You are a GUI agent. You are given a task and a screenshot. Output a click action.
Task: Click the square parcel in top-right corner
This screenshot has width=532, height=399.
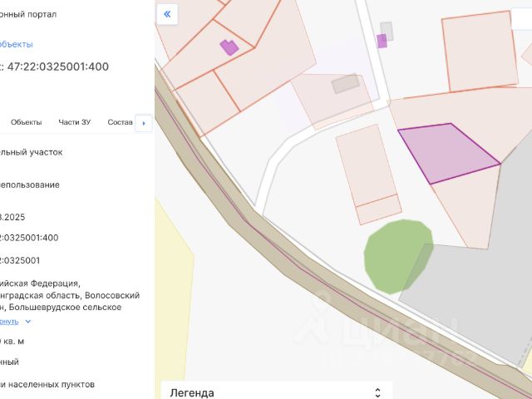coord(480,52)
